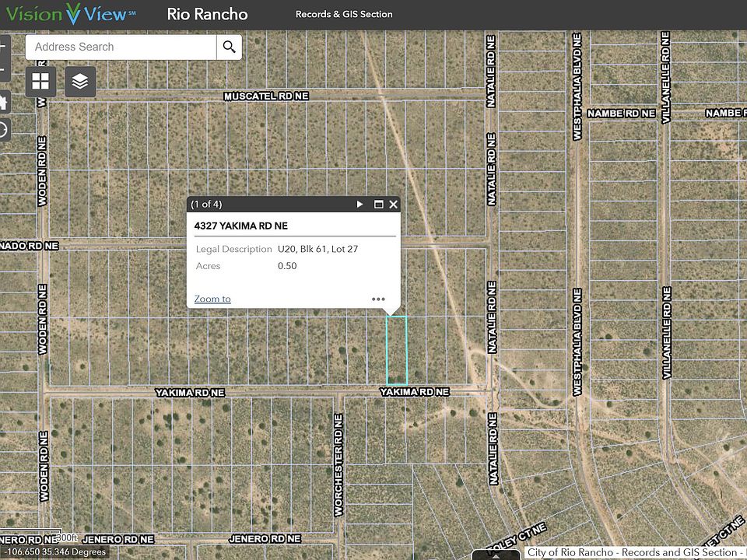Screen dimensions: 747x560
Task: Zoom out with the minus button
Action: tap(3, 69)
